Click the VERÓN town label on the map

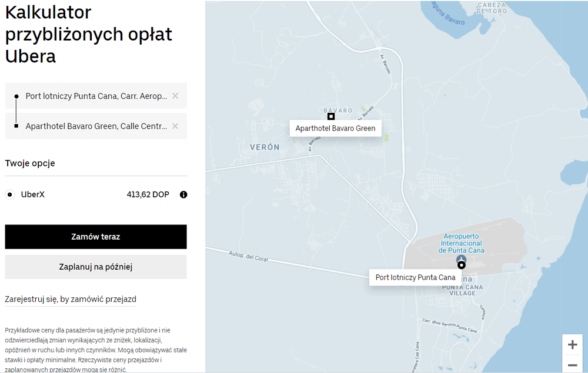(265, 147)
